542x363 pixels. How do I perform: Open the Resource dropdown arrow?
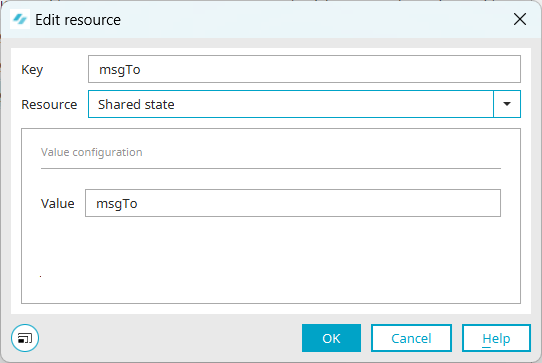coord(507,104)
